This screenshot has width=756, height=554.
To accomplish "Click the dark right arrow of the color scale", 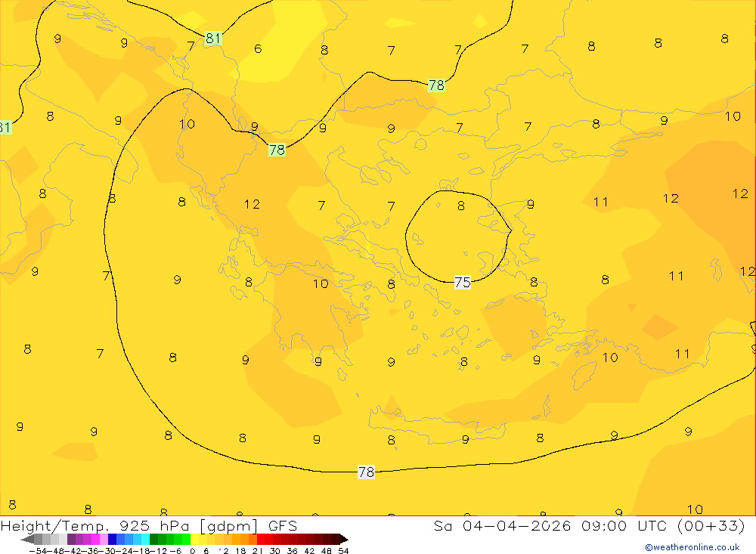I will click(344, 540).
